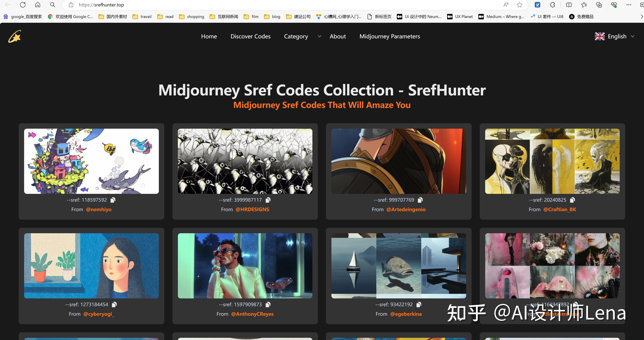Open browser collections icon
The image size is (644, 340).
599,5
